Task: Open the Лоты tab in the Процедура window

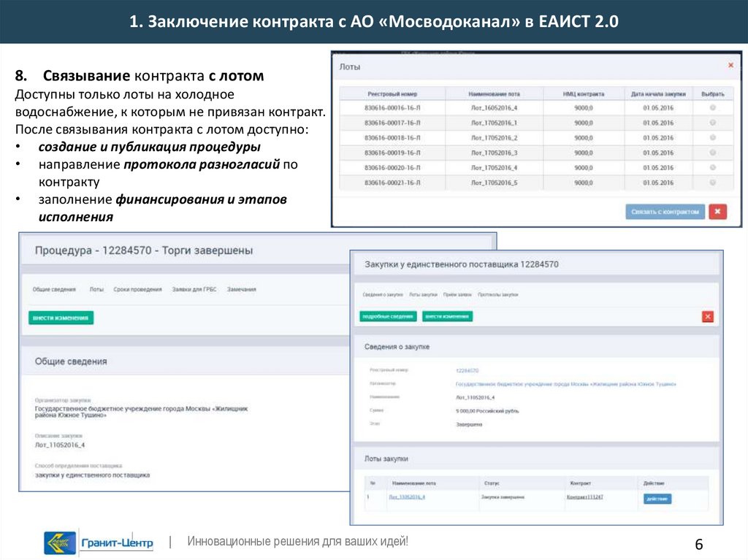Action: [96, 289]
